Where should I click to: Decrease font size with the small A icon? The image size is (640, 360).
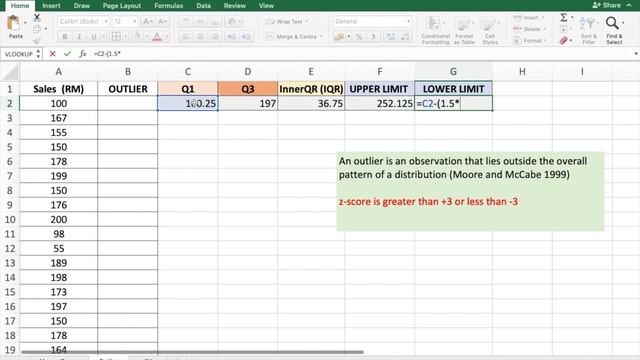click(162, 21)
